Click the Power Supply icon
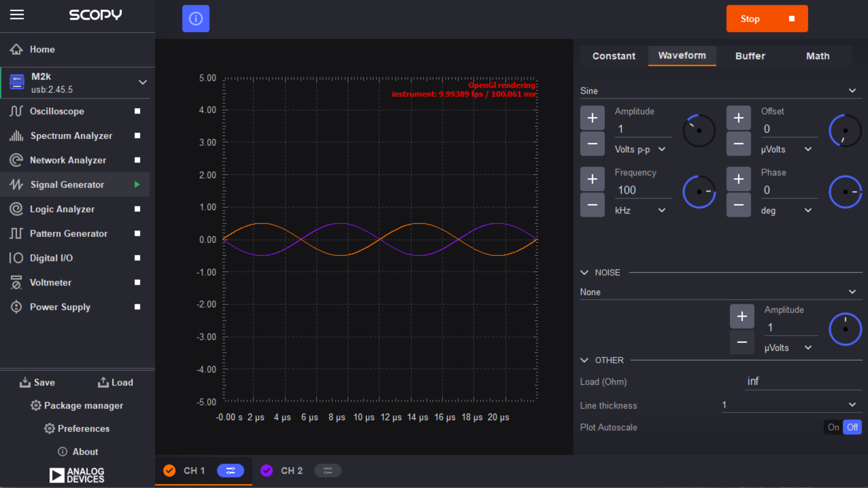The image size is (868, 488). click(16, 307)
